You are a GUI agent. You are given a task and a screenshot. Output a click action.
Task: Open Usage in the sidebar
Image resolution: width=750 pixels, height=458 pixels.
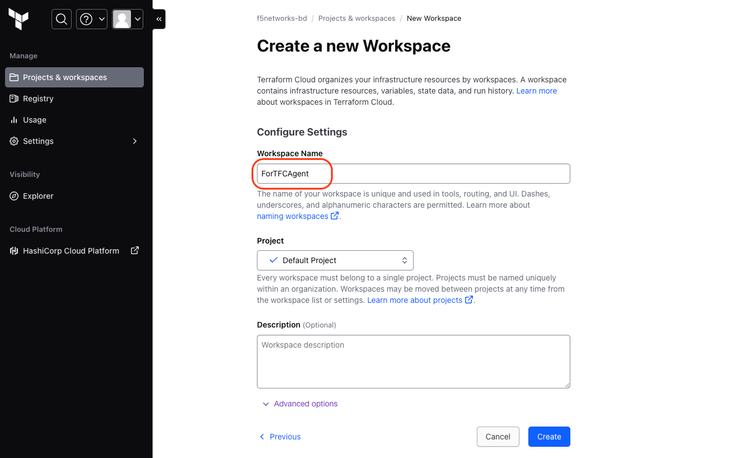34,120
